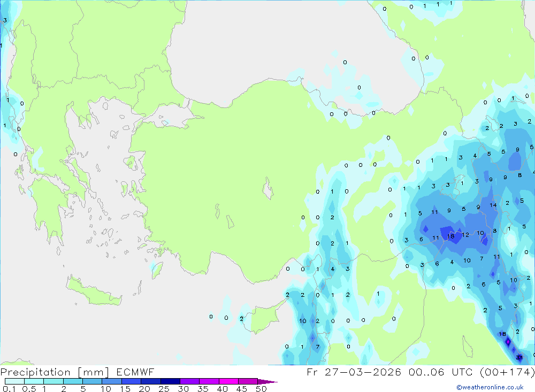Click the "Precipitation [mm]" title text
The image size is (535, 392).
coord(55,372)
